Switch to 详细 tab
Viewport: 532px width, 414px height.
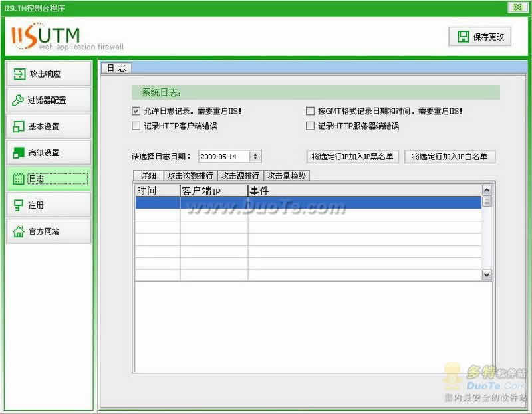[x=148, y=175]
